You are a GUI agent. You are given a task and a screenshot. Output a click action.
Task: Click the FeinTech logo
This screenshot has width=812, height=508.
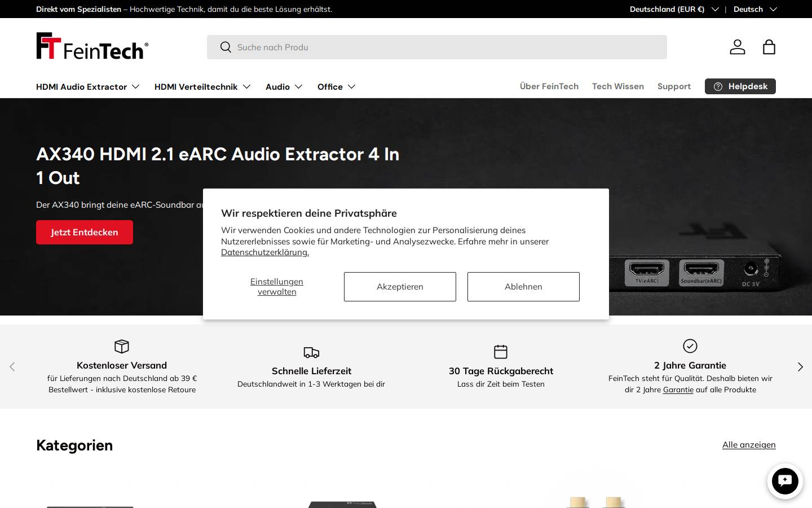92,46
